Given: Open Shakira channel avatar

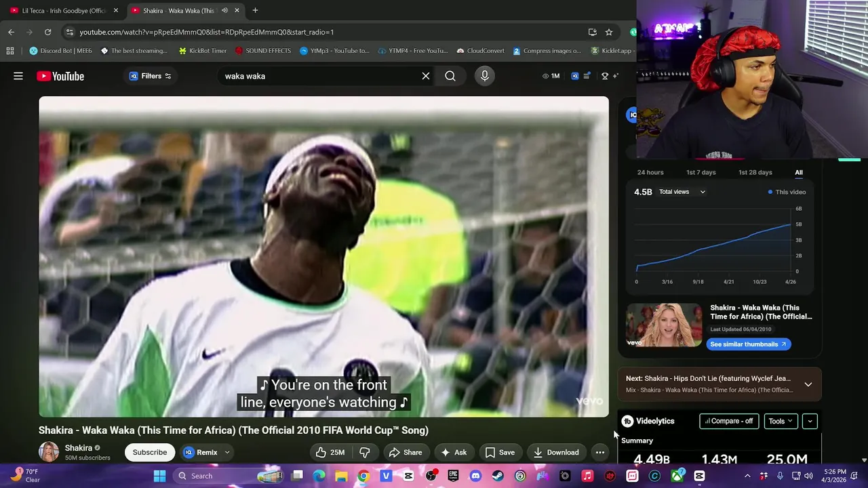Looking at the screenshot, I should click(49, 452).
